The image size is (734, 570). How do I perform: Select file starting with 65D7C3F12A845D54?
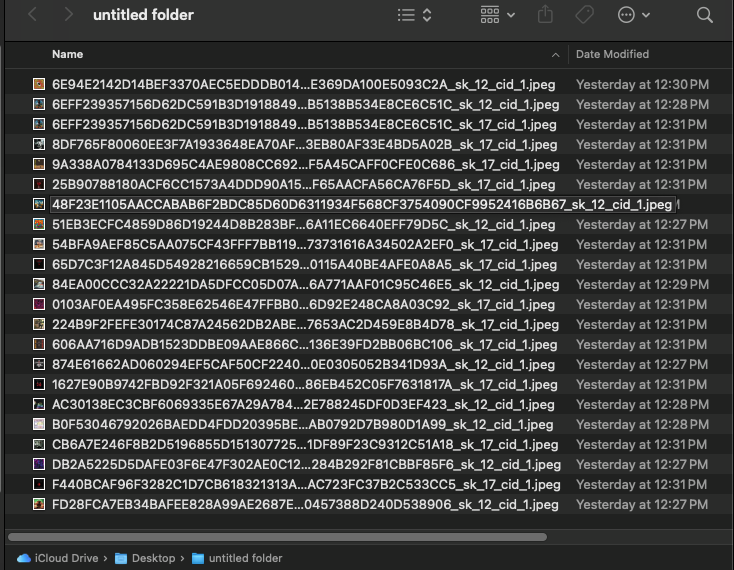point(304,264)
